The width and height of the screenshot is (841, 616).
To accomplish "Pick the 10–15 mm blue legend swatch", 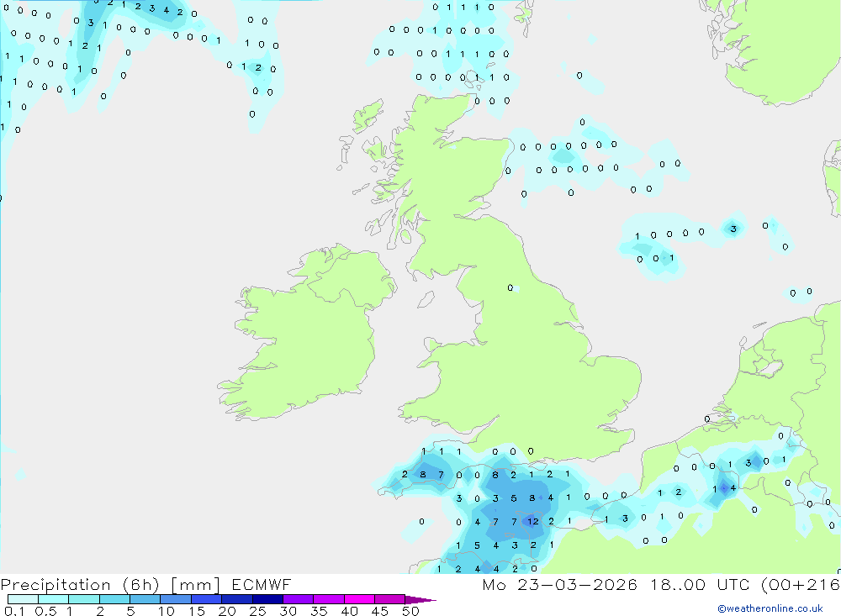I will click(176, 599).
